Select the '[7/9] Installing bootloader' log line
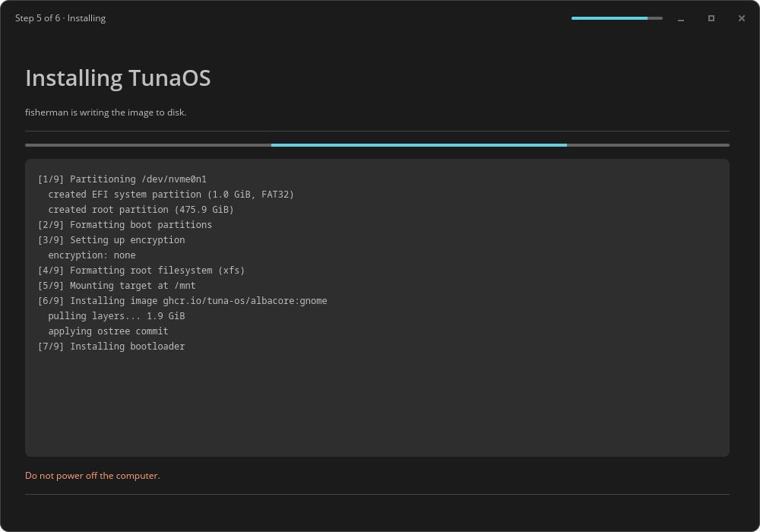The height and width of the screenshot is (532, 760). pos(112,347)
